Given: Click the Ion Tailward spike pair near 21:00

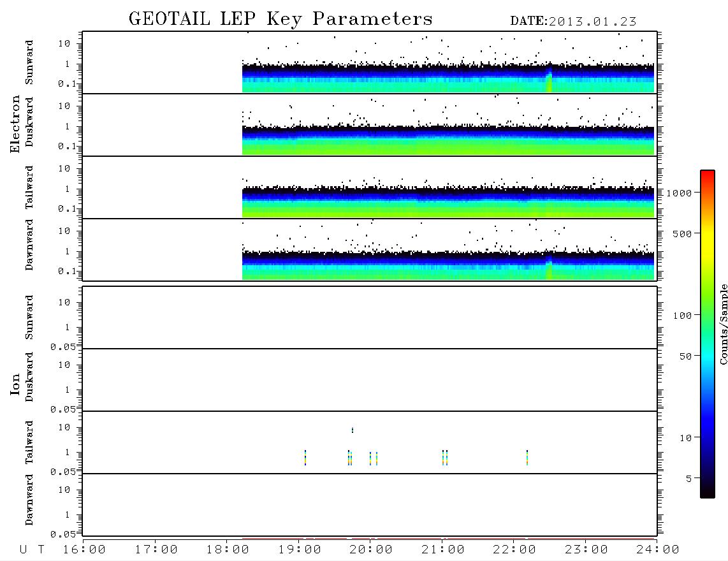Looking at the screenshot, I should pos(445,458).
